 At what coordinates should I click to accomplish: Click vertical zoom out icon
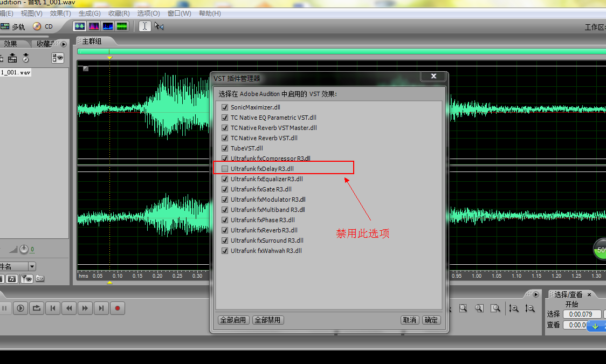[530, 308]
